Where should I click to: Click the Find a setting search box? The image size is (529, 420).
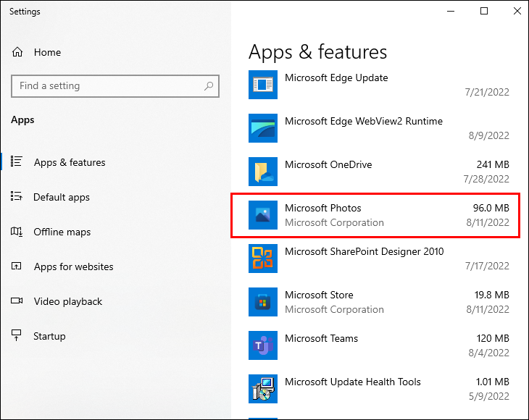[x=109, y=86]
